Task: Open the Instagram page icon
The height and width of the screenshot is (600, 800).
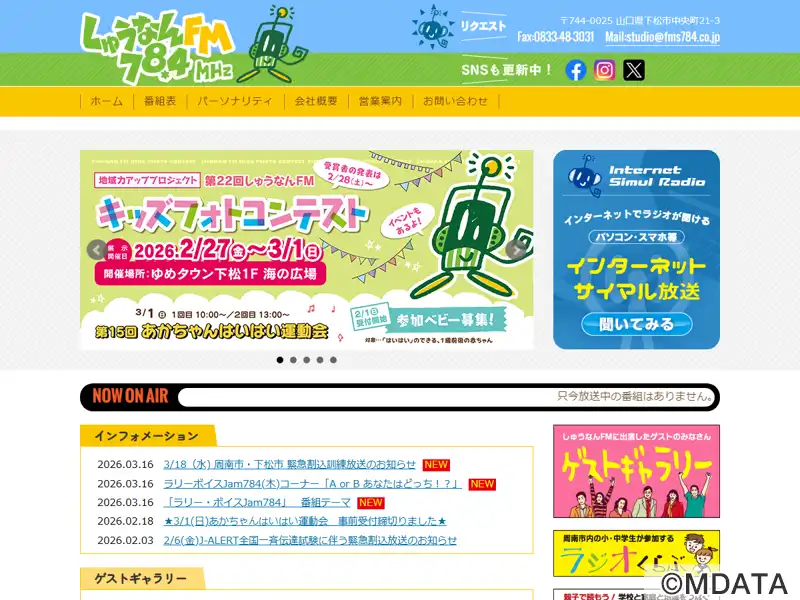Action: click(x=605, y=70)
